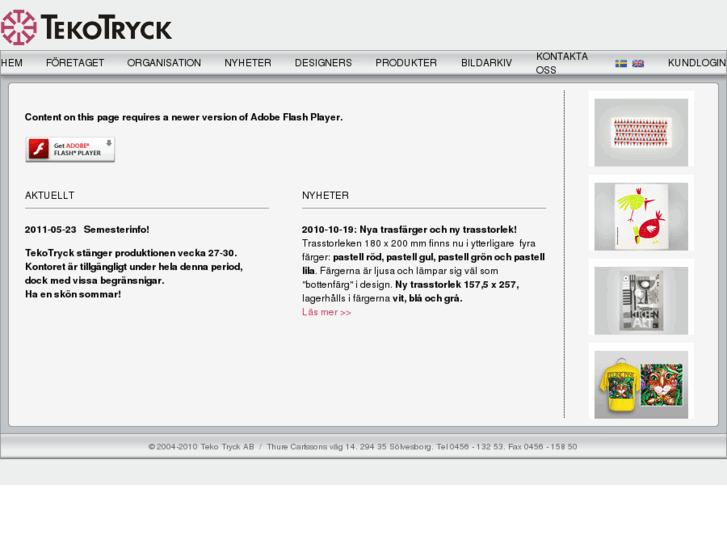Screen dimensions: 727x545
Task: View the green and red bird thumbnail
Action: pyautogui.click(x=641, y=217)
